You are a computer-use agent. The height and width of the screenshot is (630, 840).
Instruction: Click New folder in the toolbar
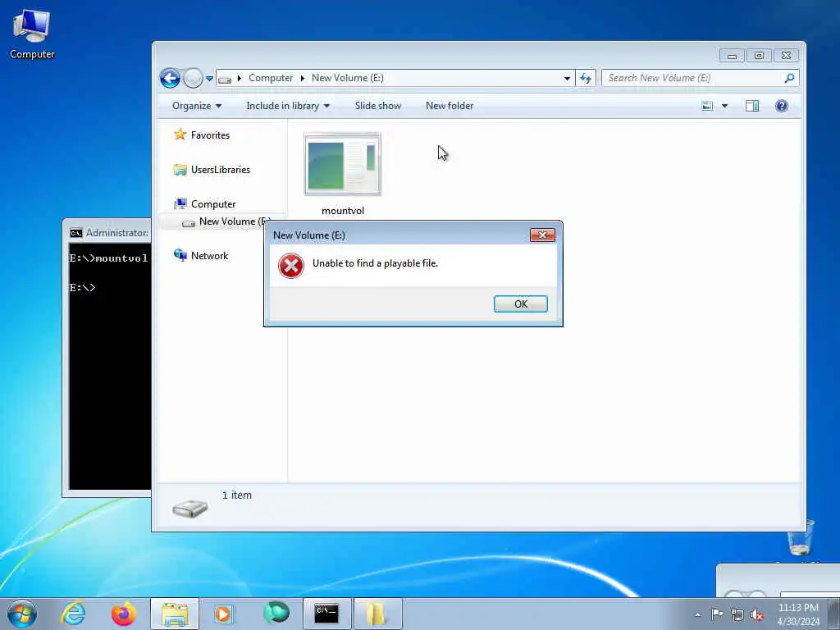point(450,106)
